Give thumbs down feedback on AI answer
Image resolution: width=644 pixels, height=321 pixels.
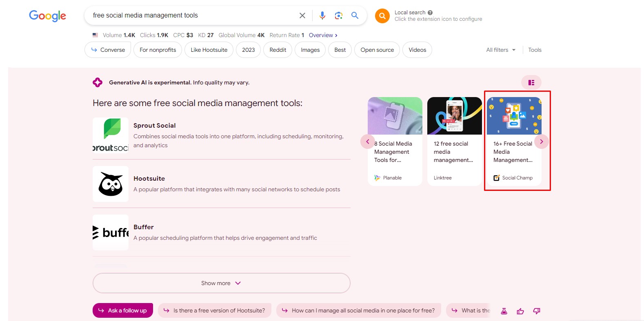point(537,311)
